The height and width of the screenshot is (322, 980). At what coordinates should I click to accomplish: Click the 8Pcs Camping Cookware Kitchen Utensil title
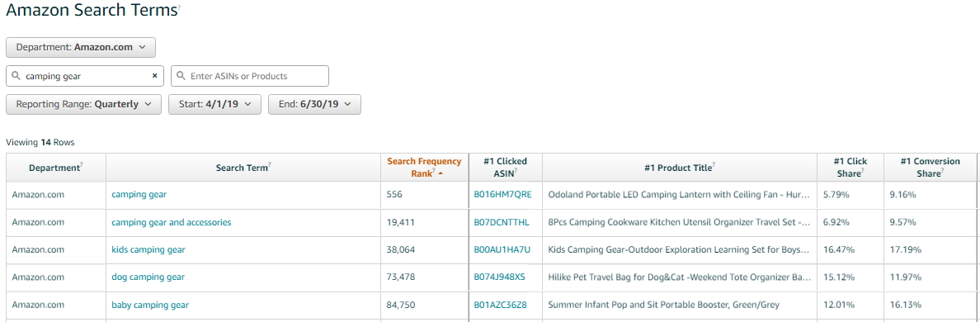[680, 222]
